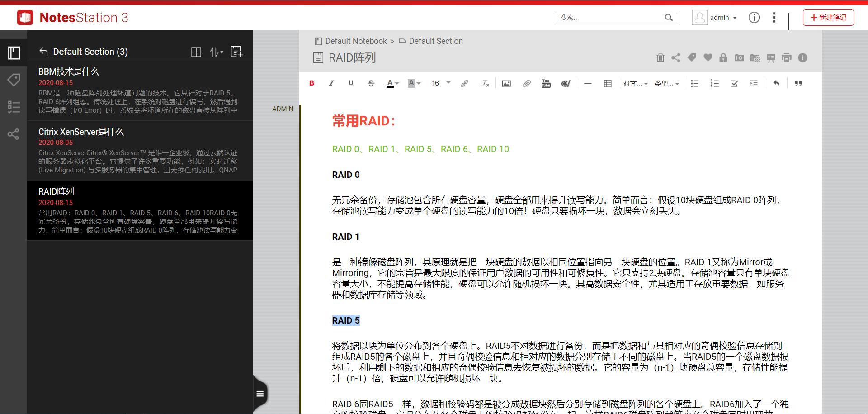The width and height of the screenshot is (868, 414).
Task: Select the italic formatting icon
Action: click(x=331, y=83)
